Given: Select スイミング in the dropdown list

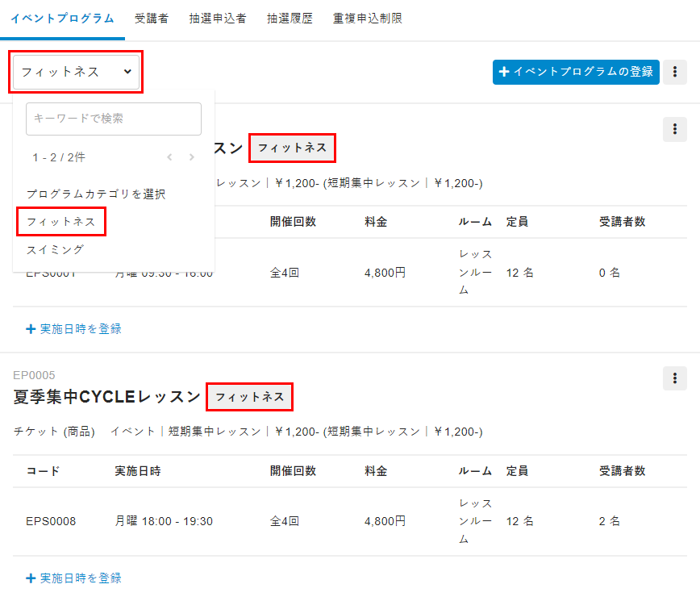Looking at the screenshot, I should pyautogui.click(x=55, y=249).
